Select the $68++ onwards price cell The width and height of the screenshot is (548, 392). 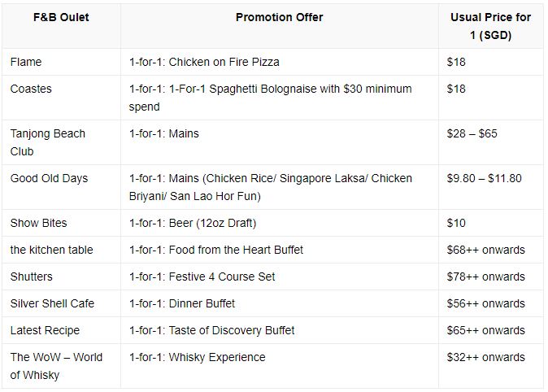tap(485, 250)
